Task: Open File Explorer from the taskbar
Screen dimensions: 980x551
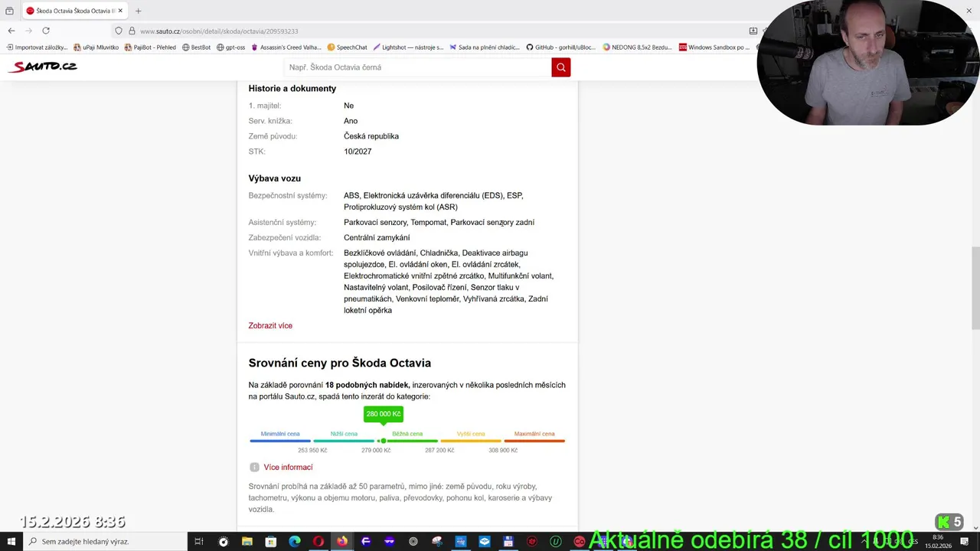Action: click(x=247, y=542)
